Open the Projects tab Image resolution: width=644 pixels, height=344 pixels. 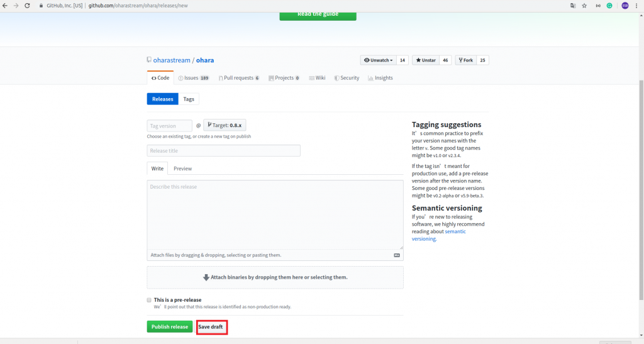pos(284,77)
